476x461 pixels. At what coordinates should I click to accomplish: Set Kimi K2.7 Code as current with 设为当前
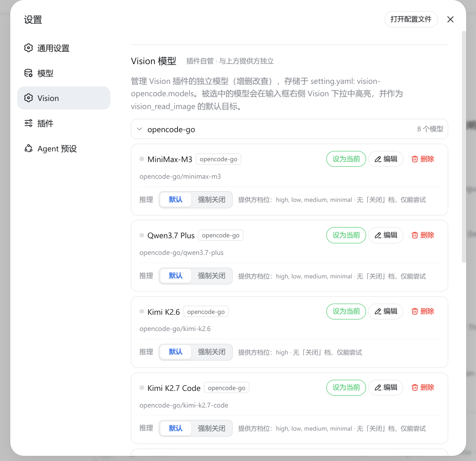346,387
